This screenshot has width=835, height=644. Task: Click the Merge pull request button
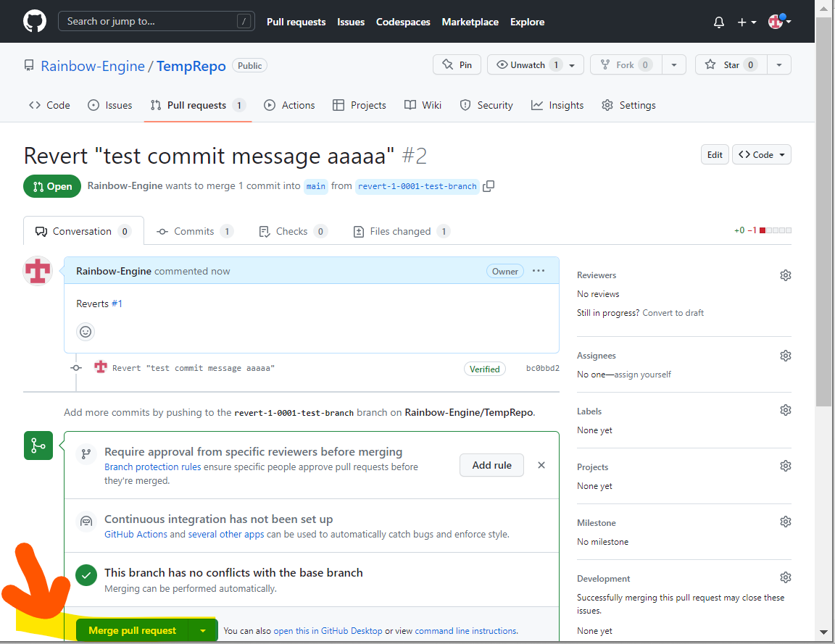pos(132,631)
